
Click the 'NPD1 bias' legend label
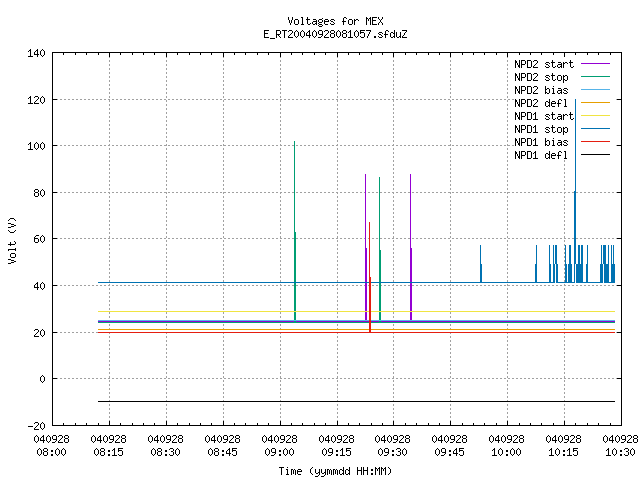tap(541, 142)
